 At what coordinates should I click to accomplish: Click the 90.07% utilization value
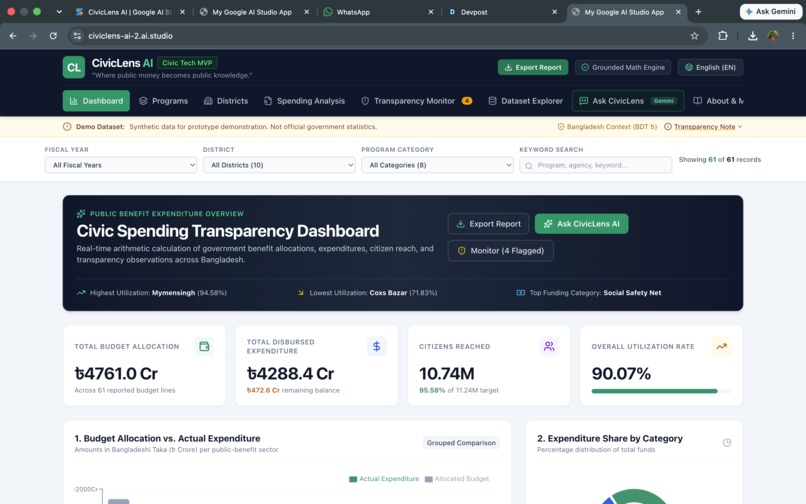[x=621, y=373]
